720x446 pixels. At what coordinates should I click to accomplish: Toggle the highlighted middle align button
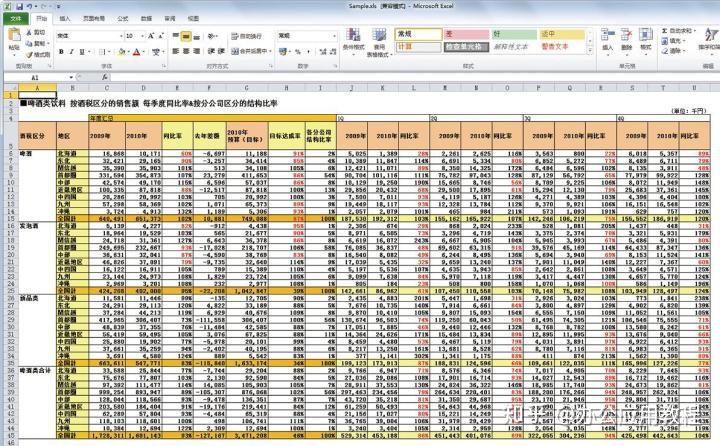click(x=186, y=36)
